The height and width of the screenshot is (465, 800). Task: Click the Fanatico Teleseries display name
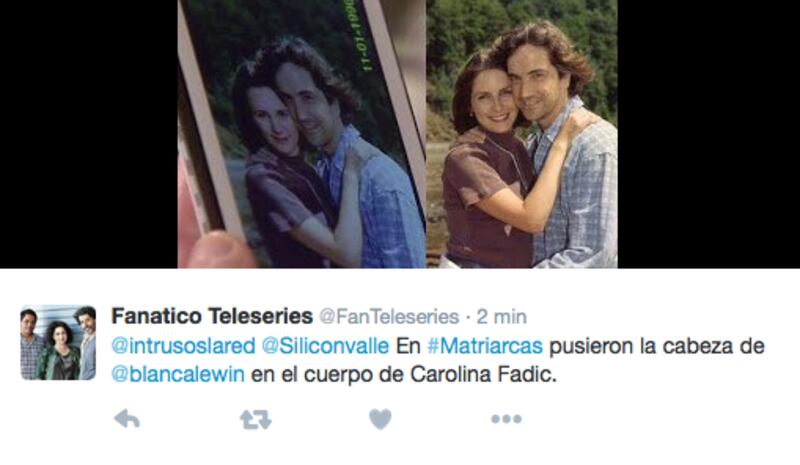pyautogui.click(x=212, y=316)
